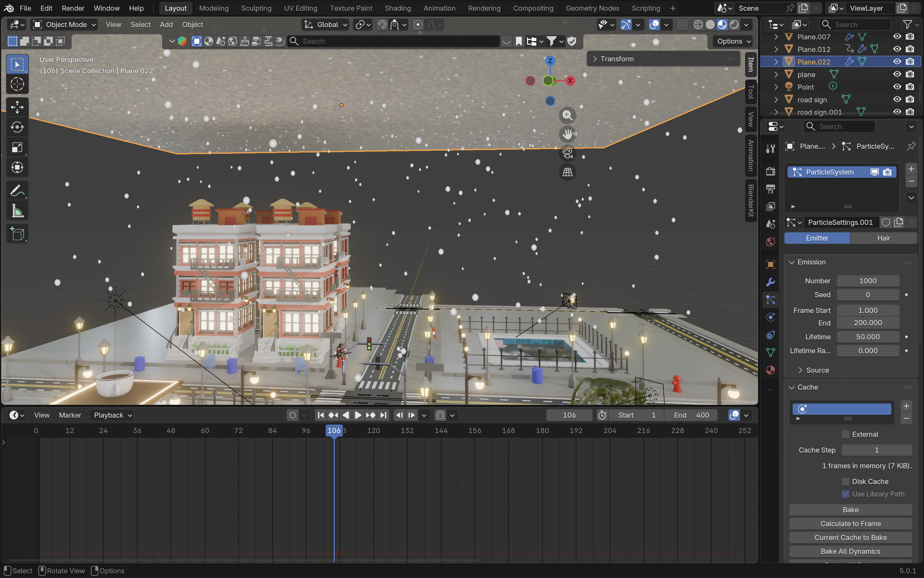This screenshot has width=924, height=578.
Task: Click Bake All Dynamics button
Action: click(x=850, y=551)
